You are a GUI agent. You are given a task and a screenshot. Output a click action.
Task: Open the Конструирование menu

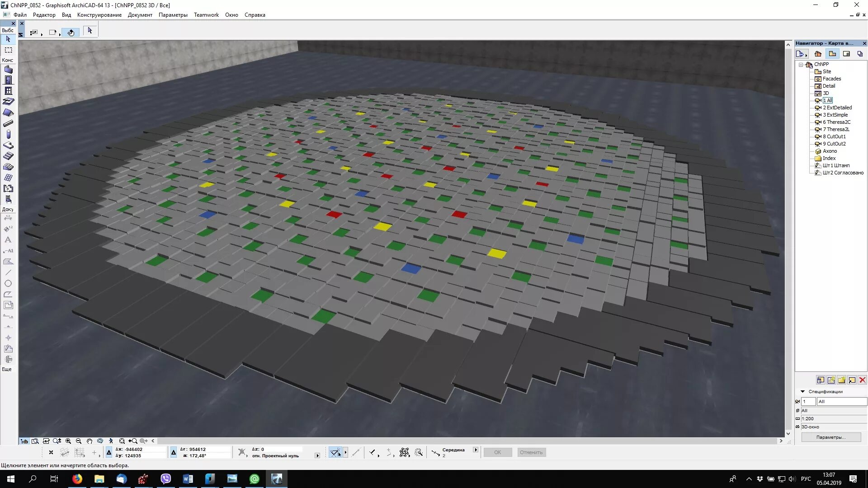coord(99,15)
